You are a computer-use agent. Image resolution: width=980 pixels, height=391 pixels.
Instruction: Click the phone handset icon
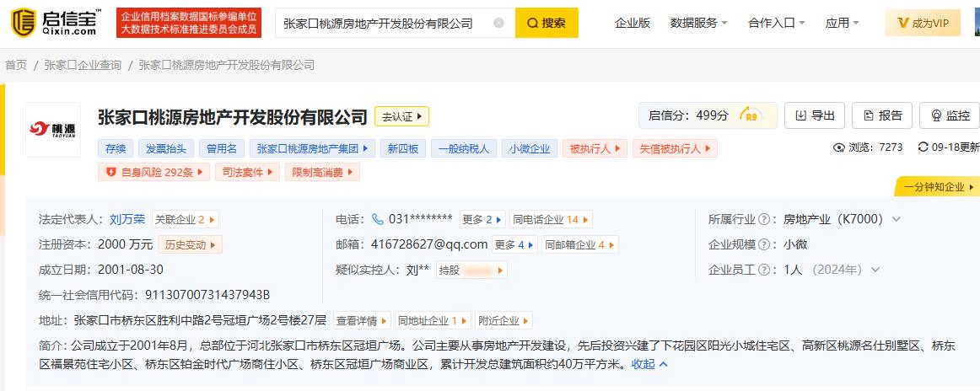click(x=378, y=219)
